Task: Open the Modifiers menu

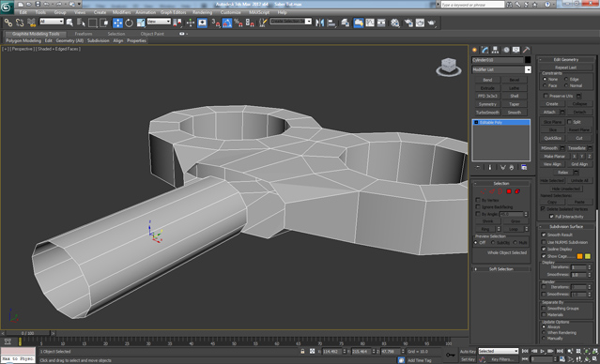Action: click(122, 12)
